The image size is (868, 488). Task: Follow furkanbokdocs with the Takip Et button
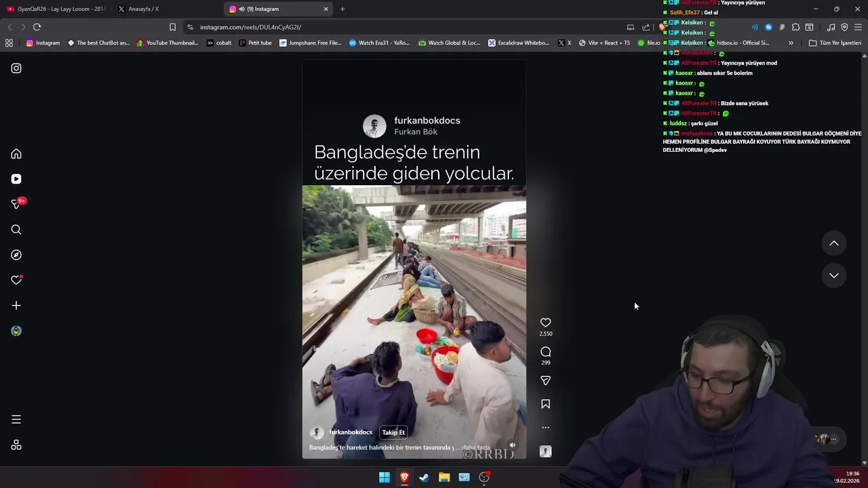(393, 432)
